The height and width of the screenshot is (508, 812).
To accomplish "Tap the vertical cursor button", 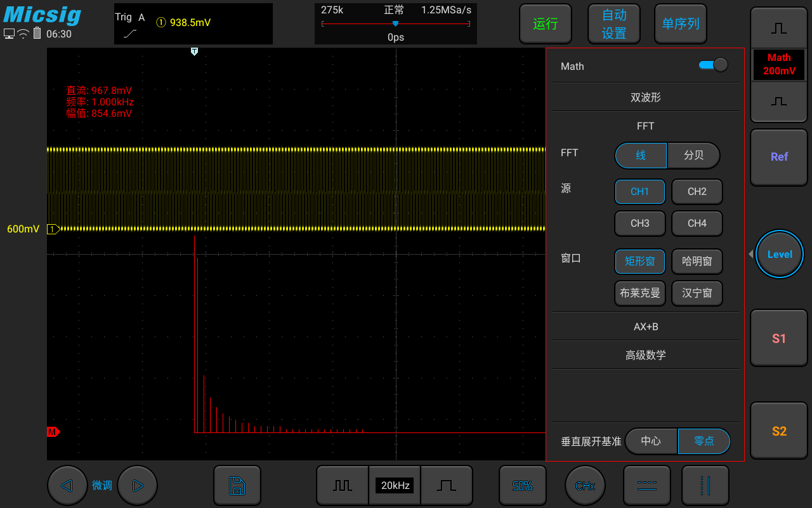I will coord(705,486).
